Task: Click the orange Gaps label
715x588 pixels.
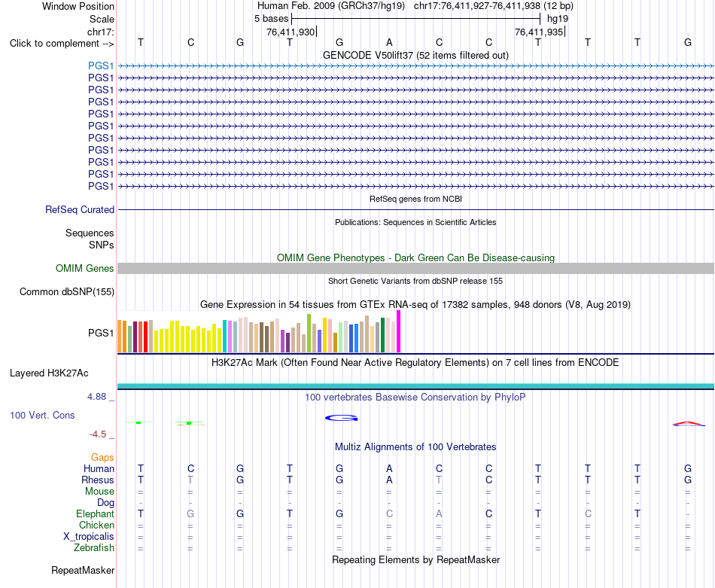Action: [102, 458]
